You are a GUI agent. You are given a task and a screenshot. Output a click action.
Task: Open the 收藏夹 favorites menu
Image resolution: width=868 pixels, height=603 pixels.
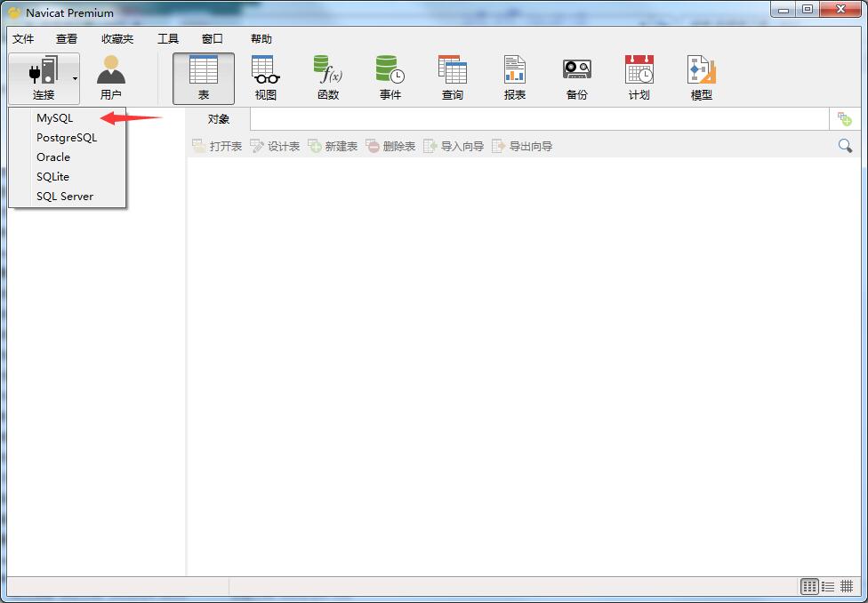click(117, 39)
